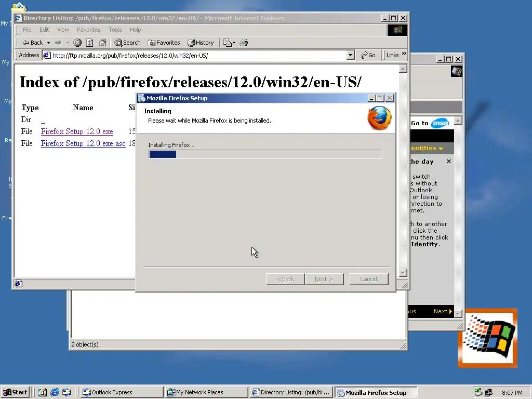Click the installer Back button
The image size is (532, 399).
285,279
